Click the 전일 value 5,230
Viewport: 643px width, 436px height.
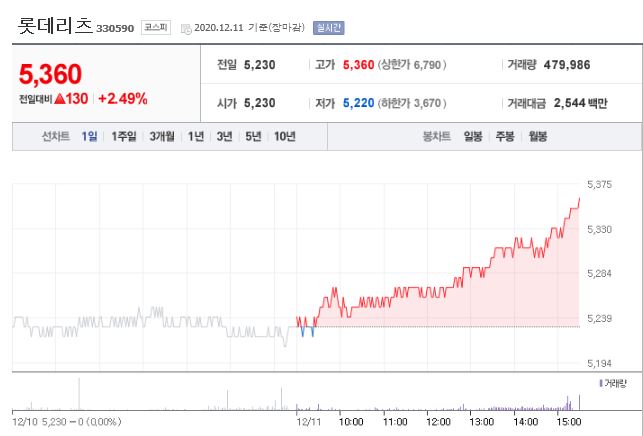[x=260, y=65]
